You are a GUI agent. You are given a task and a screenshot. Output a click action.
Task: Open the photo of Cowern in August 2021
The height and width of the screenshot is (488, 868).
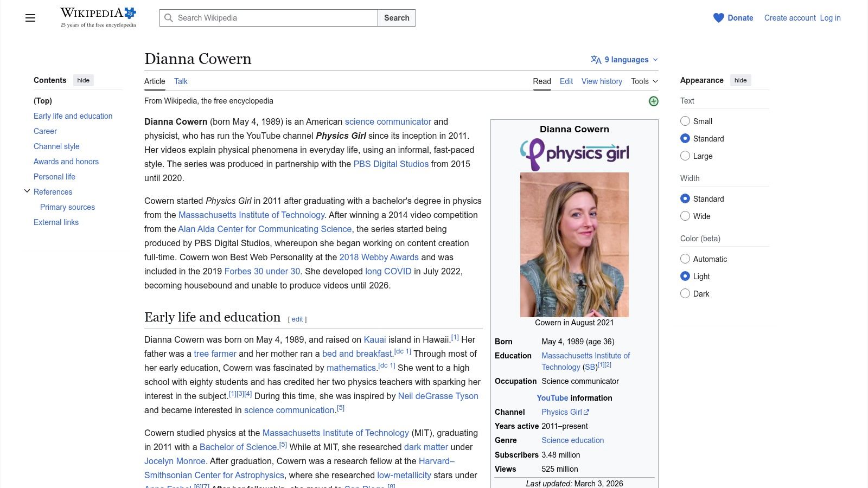pos(575,245)
